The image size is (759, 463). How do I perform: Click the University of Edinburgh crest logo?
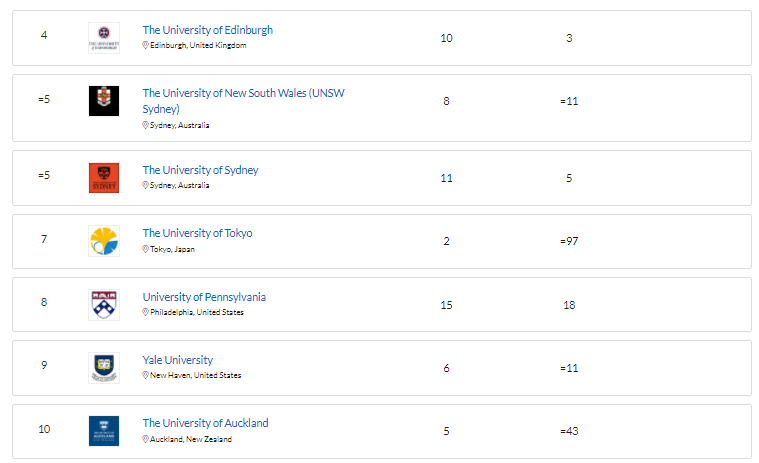point(104,38)
